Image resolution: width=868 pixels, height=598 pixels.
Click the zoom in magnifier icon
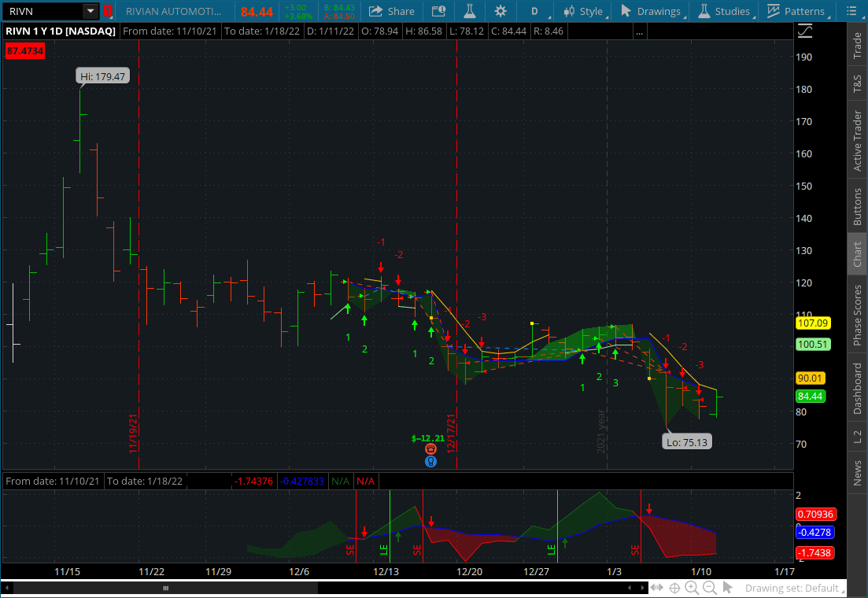(692, 588)
